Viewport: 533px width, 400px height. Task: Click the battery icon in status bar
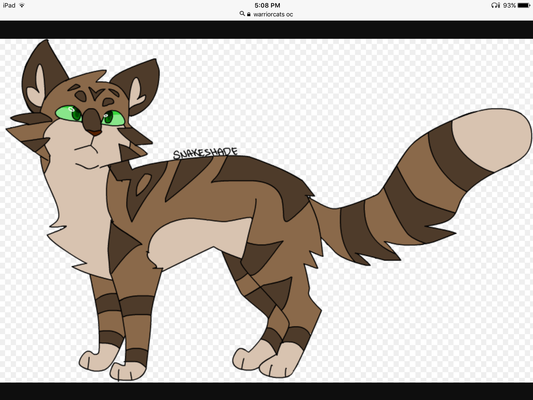point(524,5)
